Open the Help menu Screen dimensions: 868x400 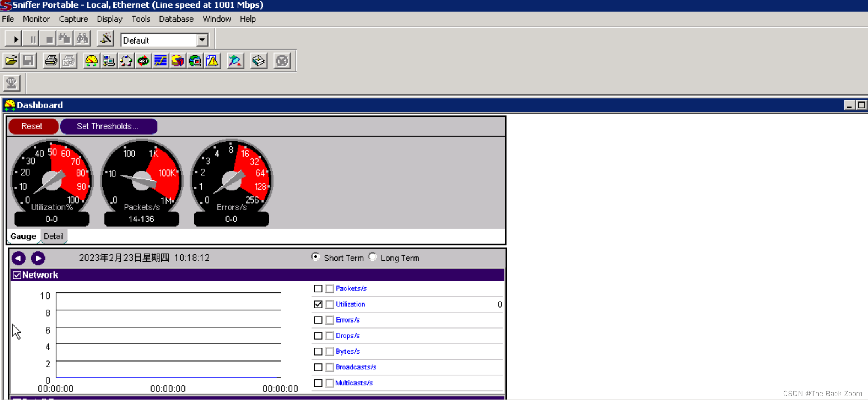point(248,19)
